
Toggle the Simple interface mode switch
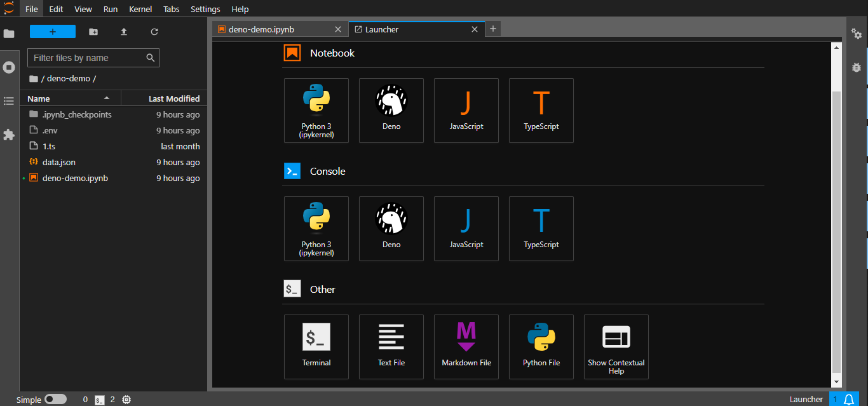[55, 399]
